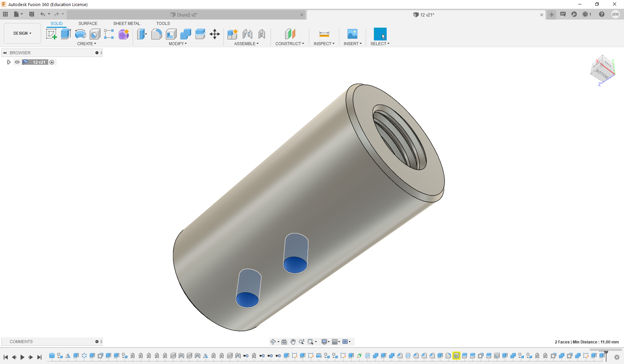
Task: Open the SELECT dropdown menu
Action: click(380, 44)
